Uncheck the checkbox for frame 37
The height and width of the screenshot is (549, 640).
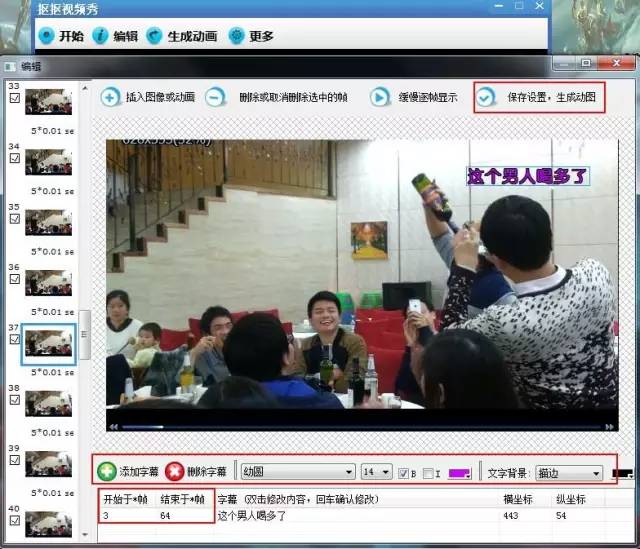(x=14, y=339)
